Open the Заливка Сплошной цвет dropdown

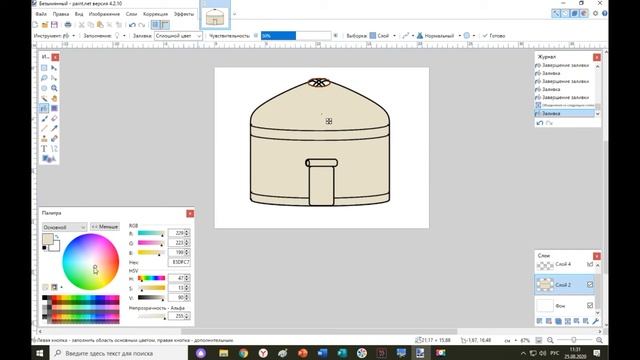[178, 36]
